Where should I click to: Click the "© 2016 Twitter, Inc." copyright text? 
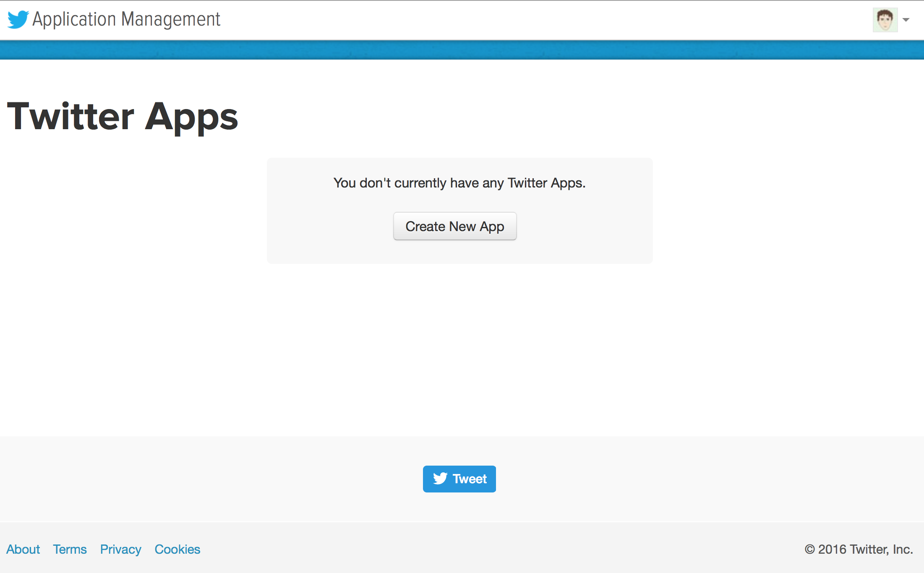tap(859, 549)
